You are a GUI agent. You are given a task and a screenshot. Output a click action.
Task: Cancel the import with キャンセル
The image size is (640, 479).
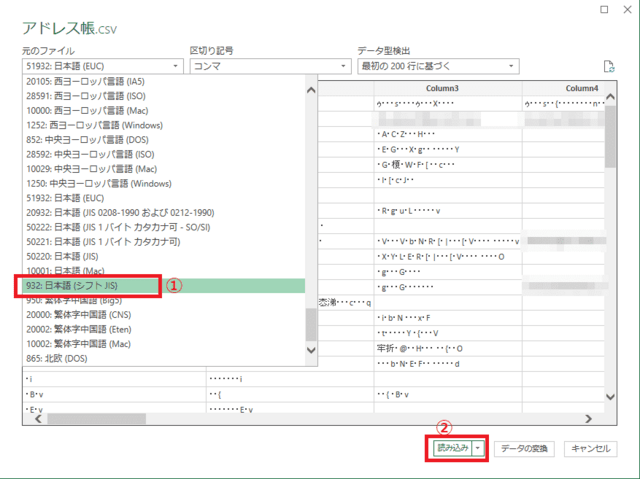pyautogui.click(x=591, y=449)
